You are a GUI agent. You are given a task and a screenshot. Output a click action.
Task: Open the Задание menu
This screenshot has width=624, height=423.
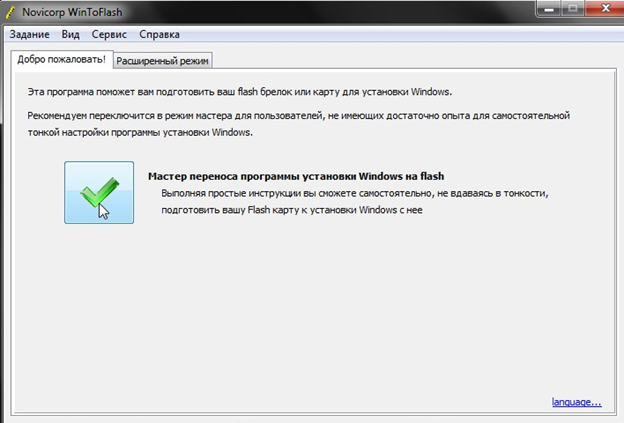pos(29,34)
